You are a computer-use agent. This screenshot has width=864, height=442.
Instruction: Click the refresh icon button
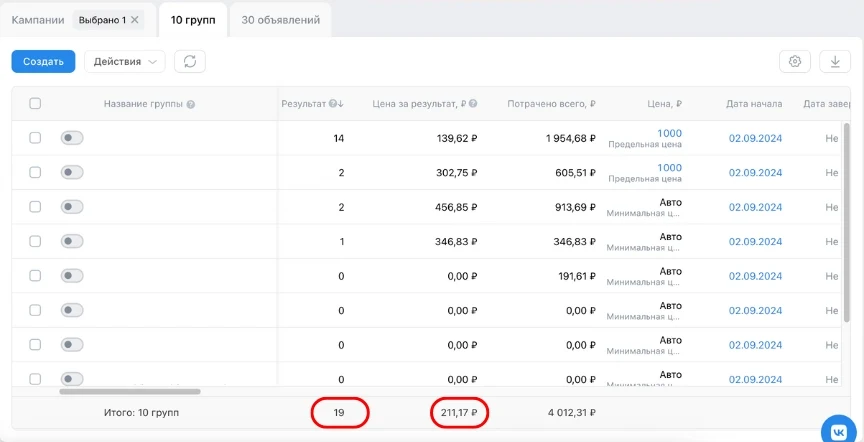[190, 62]
